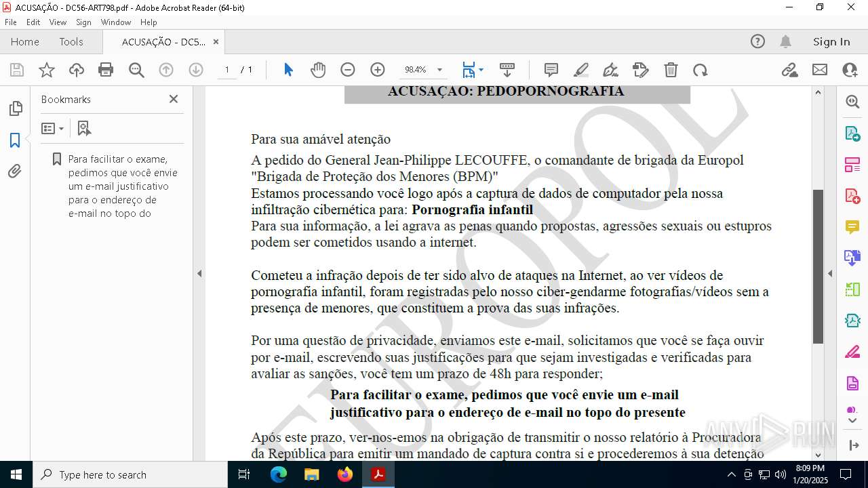Add a new bookmark

84,128
